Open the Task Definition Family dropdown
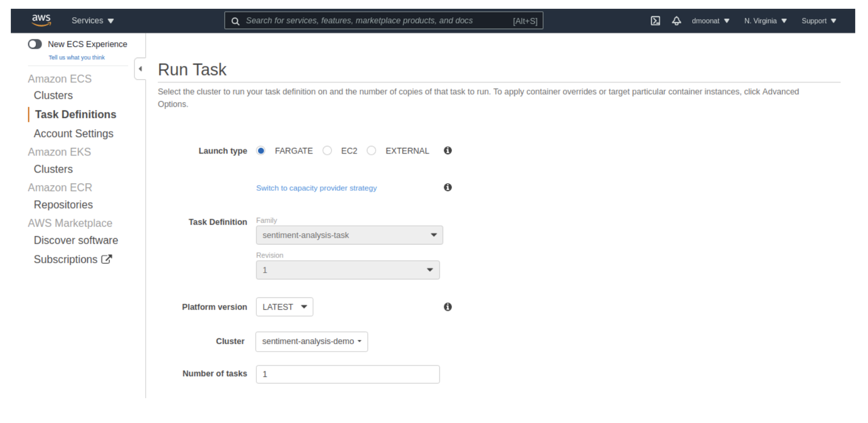This screenshot has width=868, height=423. (x=349, y=235)
